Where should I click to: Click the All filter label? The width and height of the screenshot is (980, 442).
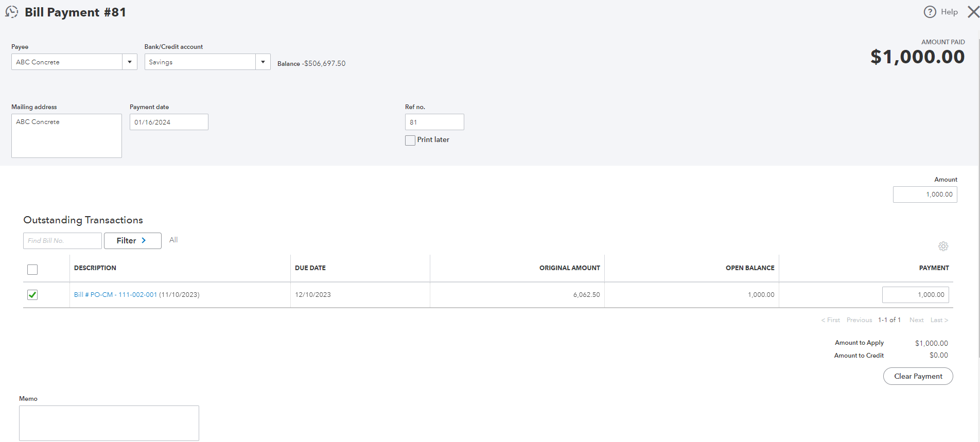pyautogui.click(x=173, y=240)
